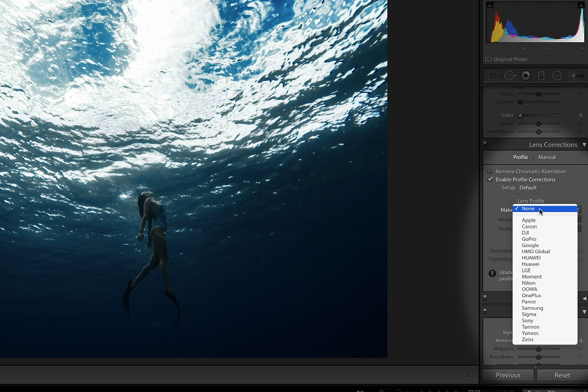Switch to the Manual tab
This screenshot has height=392, width=588.
547,157
